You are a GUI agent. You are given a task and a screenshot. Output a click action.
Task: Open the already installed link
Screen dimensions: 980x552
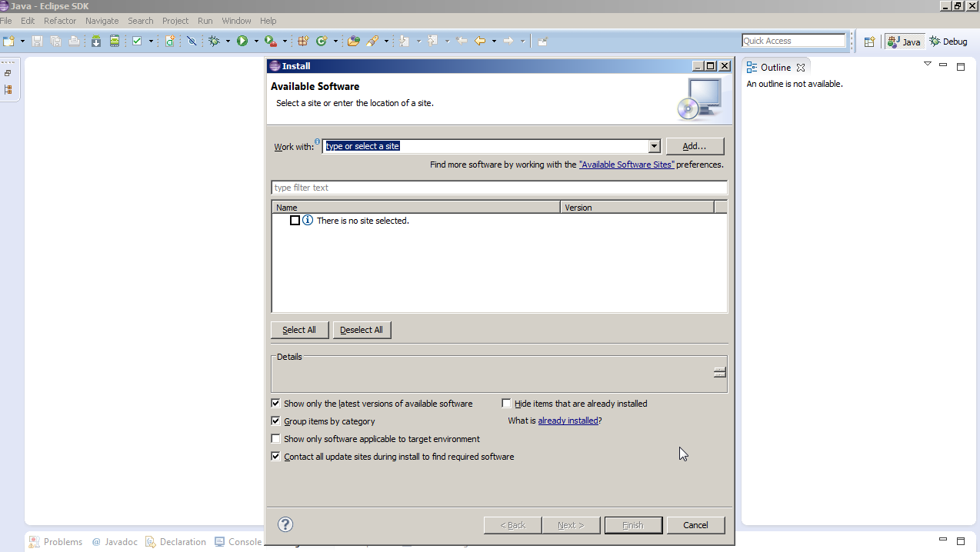tap(568, 421)
